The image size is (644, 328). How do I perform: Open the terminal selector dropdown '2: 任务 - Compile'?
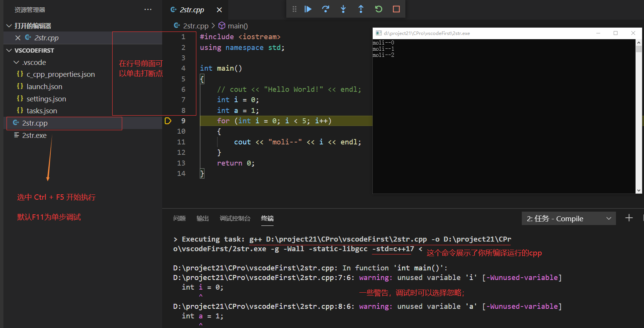569,219
